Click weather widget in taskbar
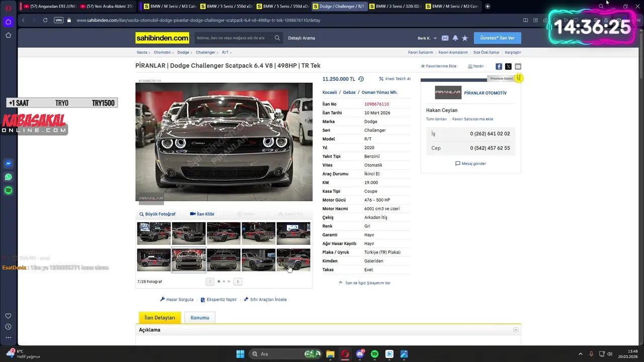Image resolution: width=644 pixels, height=362 pixels. (x=23, y=354)
